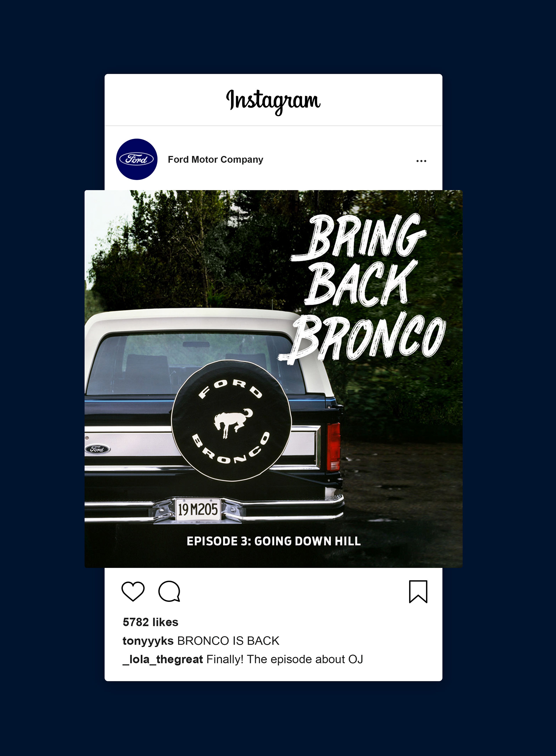Open the three-dot more options menu
Screen dimensions: 556x756
coord(421,161)
